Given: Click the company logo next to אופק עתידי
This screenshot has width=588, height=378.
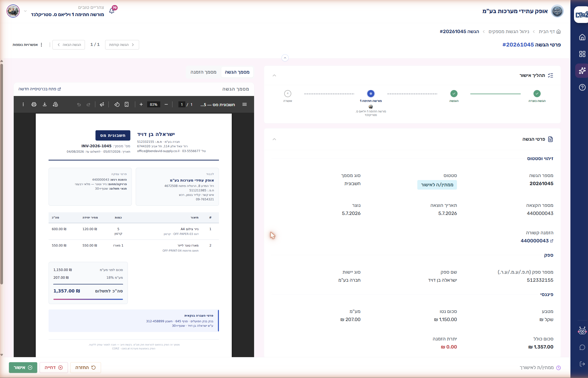Looking at the screenshot, I should click(557, 11).
